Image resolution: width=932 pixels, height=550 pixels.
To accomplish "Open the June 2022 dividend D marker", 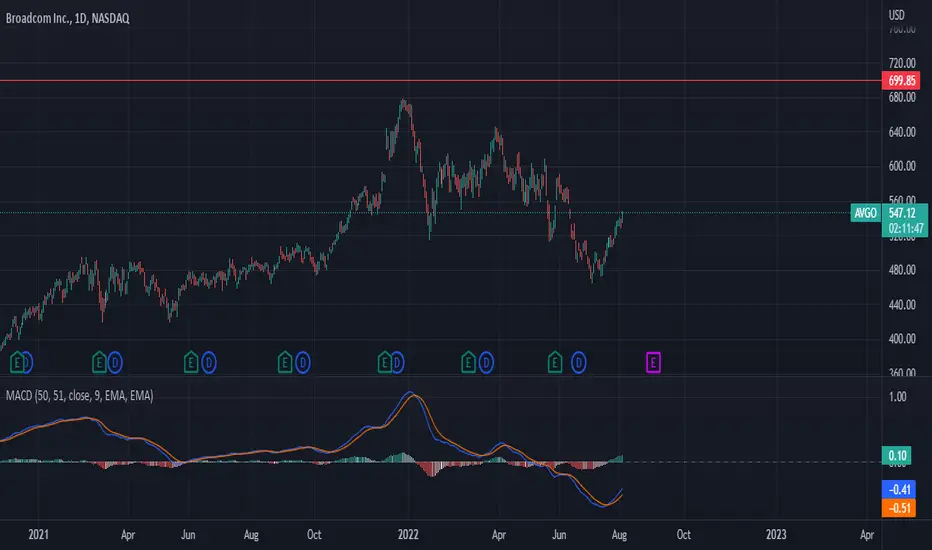I will 578,362.
